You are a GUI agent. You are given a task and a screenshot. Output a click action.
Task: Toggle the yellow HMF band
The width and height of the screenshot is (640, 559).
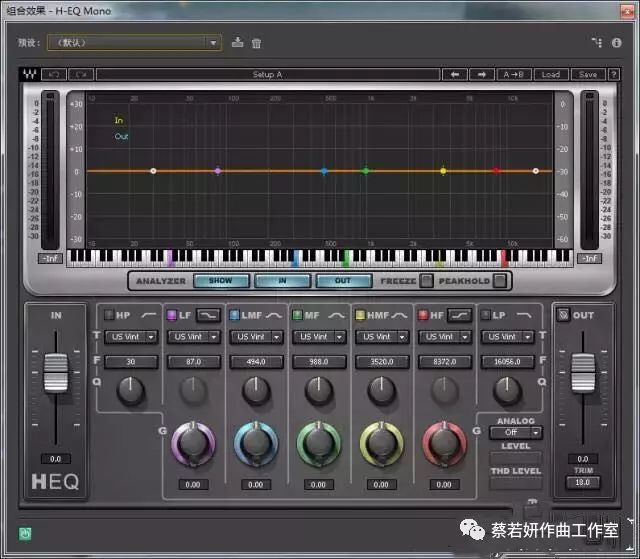click(x=360, y=315)
